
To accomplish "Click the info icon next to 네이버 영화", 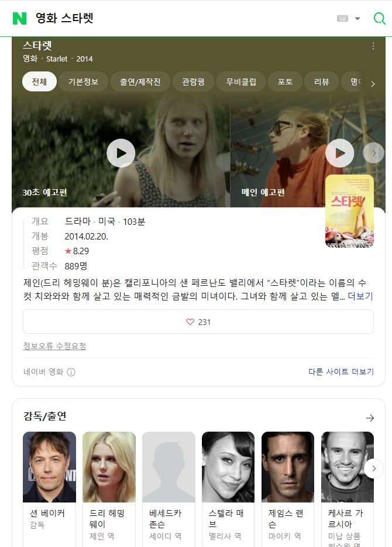I will [x=71, y=372].
